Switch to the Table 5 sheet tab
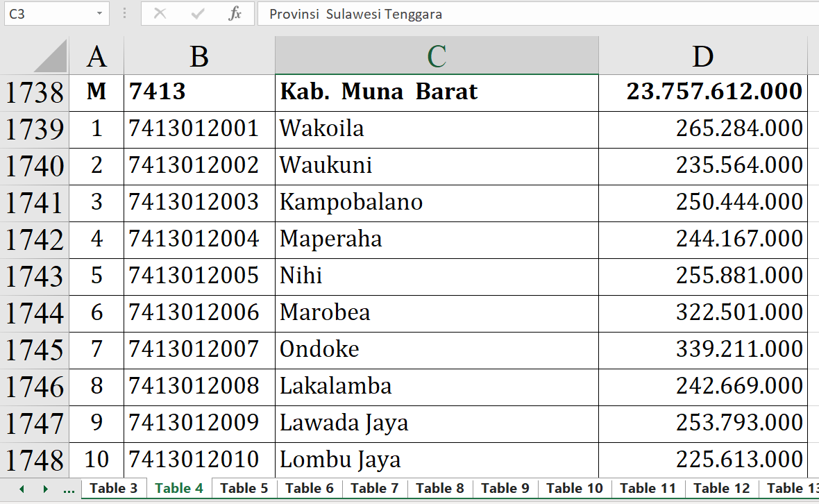 [x=244, y=488]
